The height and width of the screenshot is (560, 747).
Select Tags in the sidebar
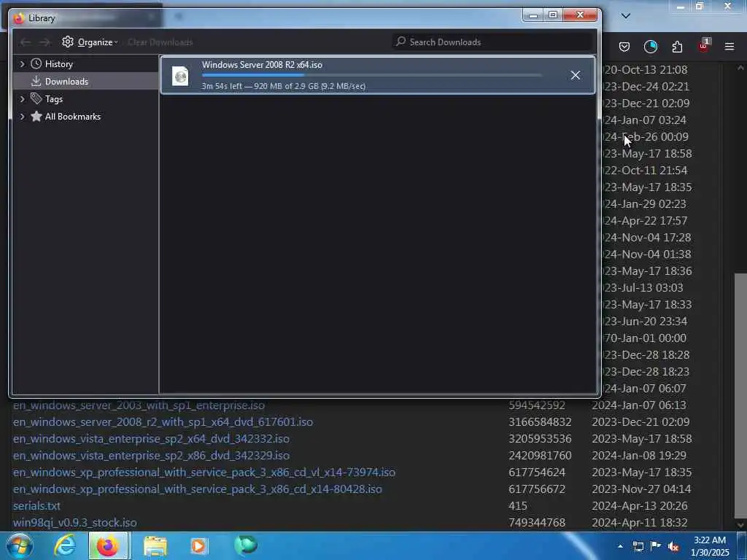(54, 99)
